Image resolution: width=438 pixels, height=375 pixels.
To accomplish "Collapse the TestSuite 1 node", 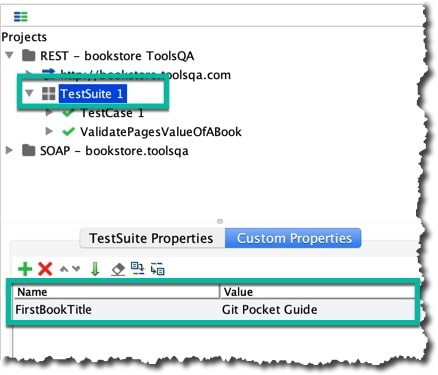I will (x=29, y=93).
